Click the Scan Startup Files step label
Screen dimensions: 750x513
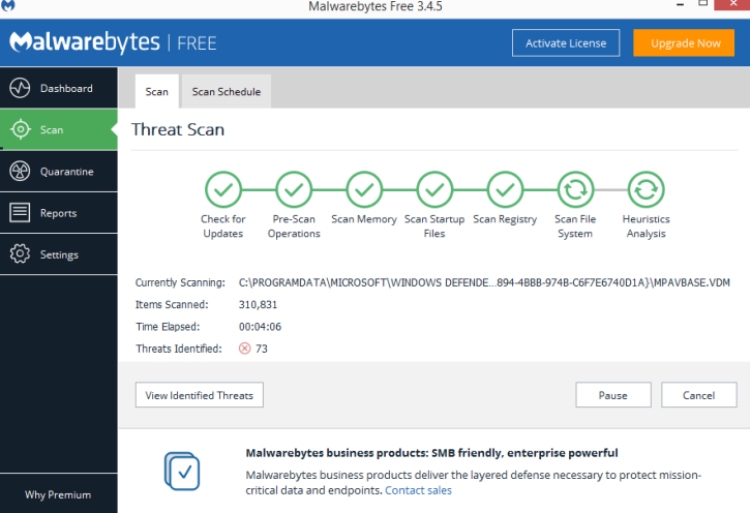point(434,226)
